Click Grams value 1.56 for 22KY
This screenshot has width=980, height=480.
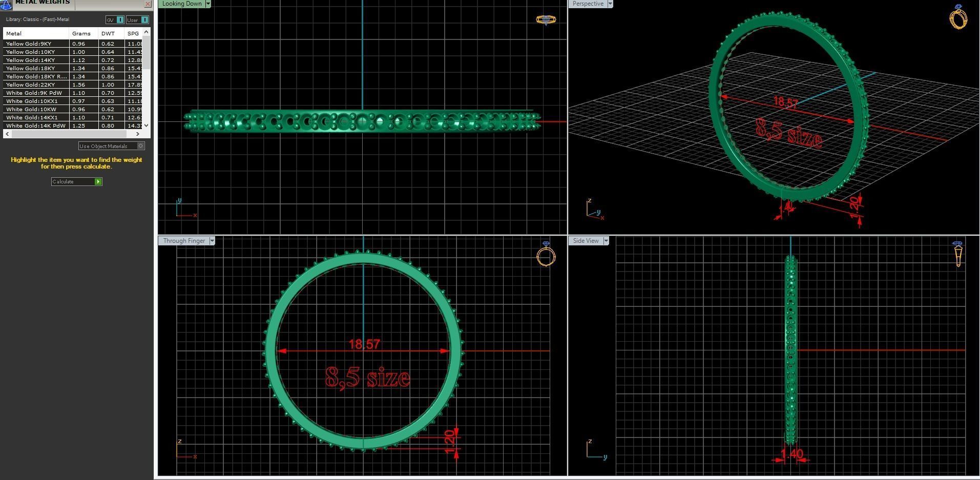tap(78, 85)
